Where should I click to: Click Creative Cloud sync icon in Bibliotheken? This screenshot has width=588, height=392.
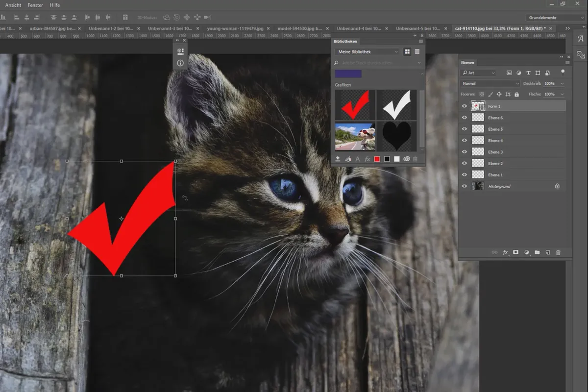click(406, 159)
